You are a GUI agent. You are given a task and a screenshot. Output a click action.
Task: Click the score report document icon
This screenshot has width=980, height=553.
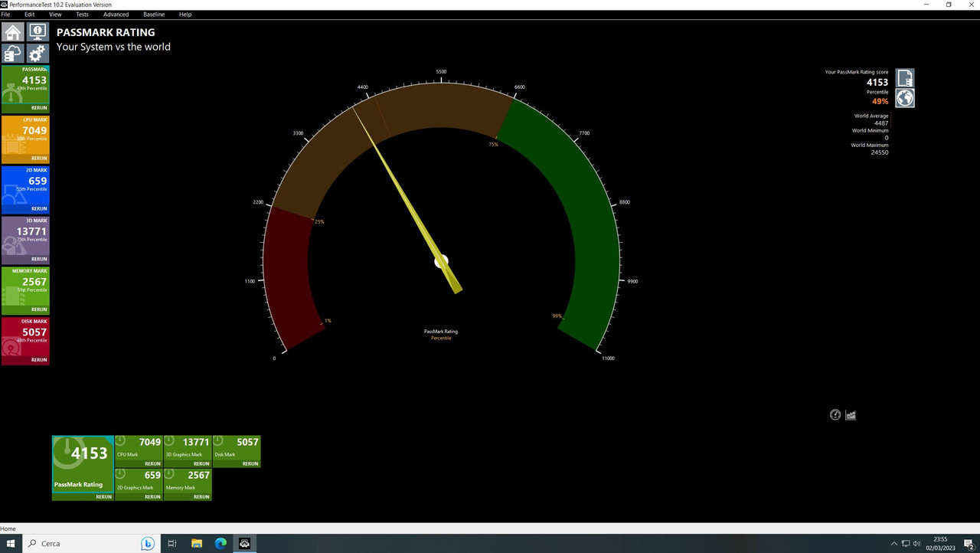(905, 78)
